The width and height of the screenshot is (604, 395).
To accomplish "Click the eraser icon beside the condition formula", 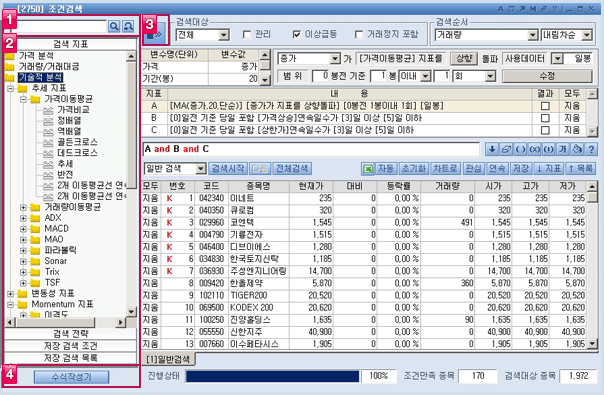I will click(506, 149).
